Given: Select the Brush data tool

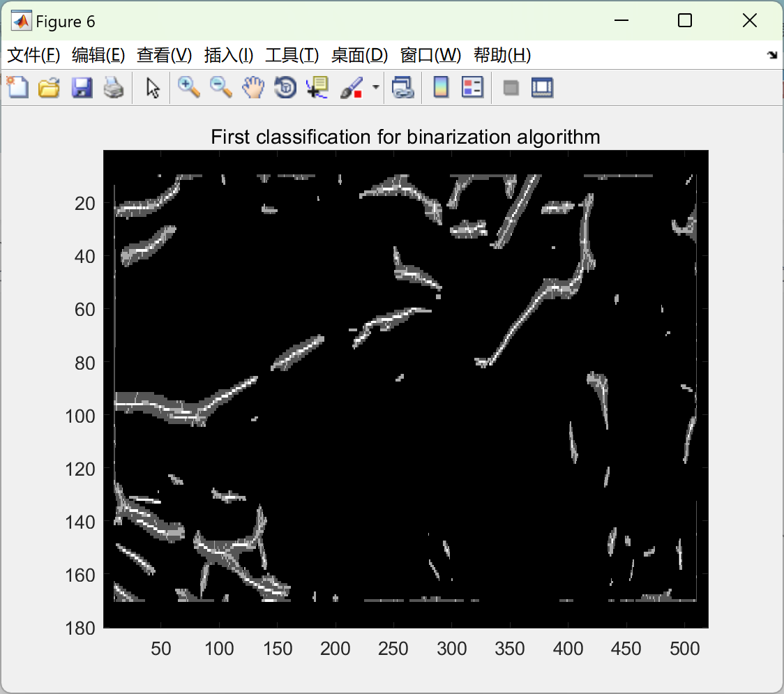Looking at the screenshot, I should point(352,87).
